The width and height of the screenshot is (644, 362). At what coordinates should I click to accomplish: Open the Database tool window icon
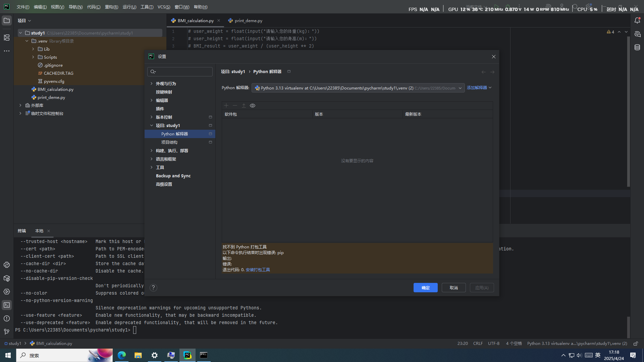coord(637,48)
